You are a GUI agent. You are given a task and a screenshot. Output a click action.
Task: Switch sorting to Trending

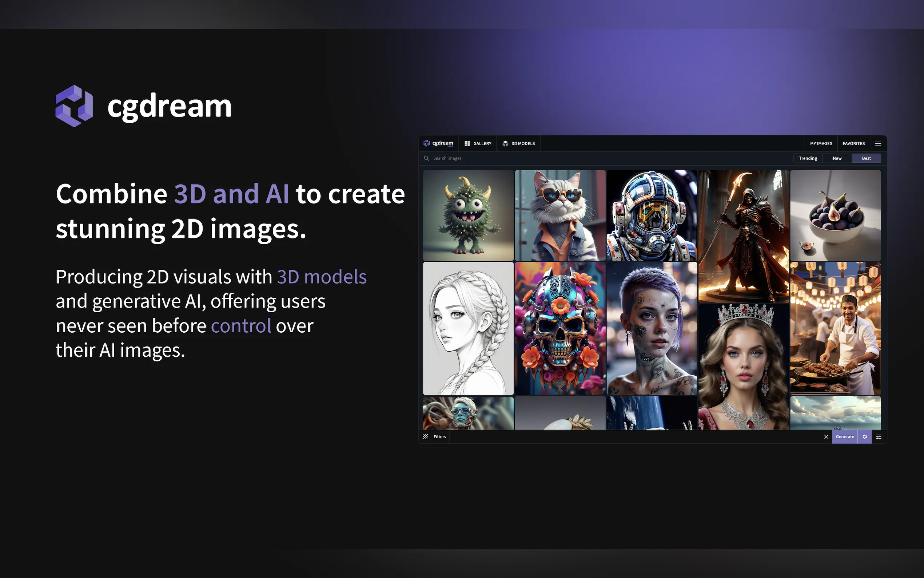coord(808,158)
